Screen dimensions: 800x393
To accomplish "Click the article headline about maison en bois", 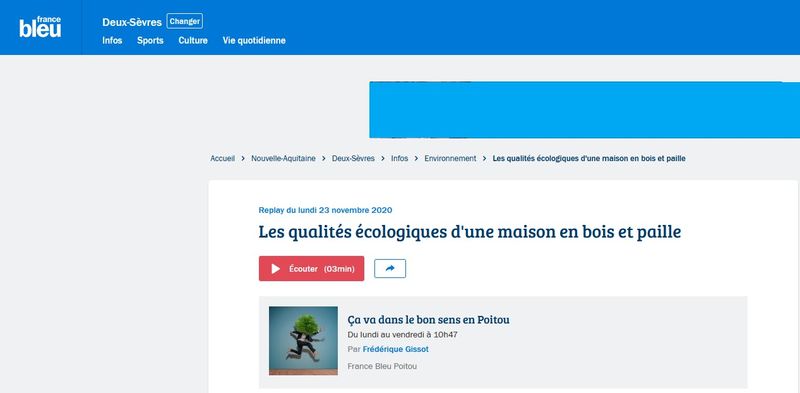I will pyautogui.click(x=469, y=232).
